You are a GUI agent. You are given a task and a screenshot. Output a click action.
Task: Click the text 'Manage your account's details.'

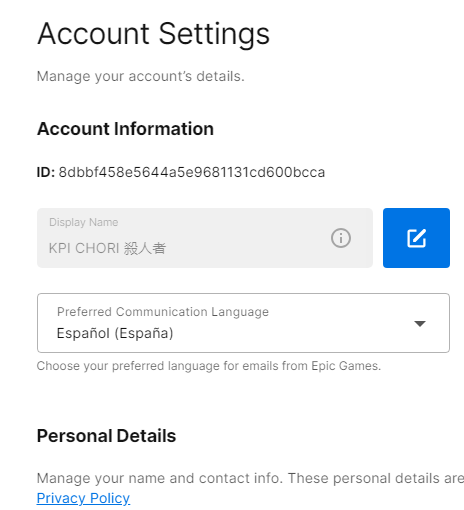(141, 76)
